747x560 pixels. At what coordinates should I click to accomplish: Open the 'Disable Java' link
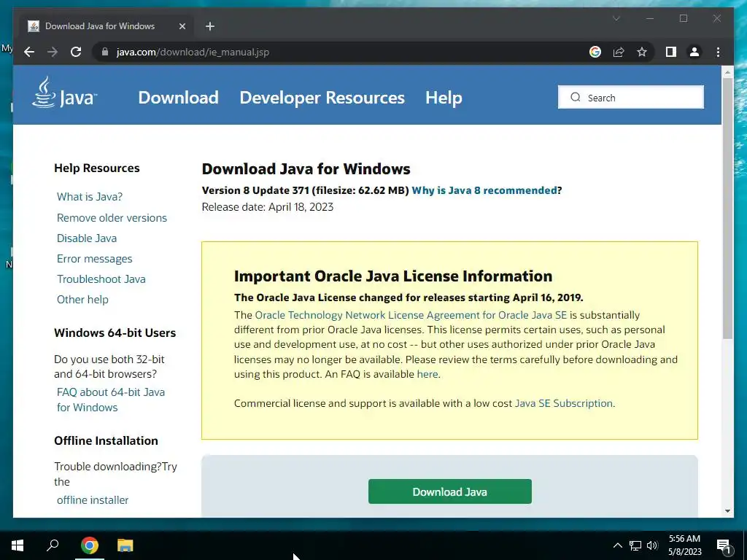[x=87, y=238]
